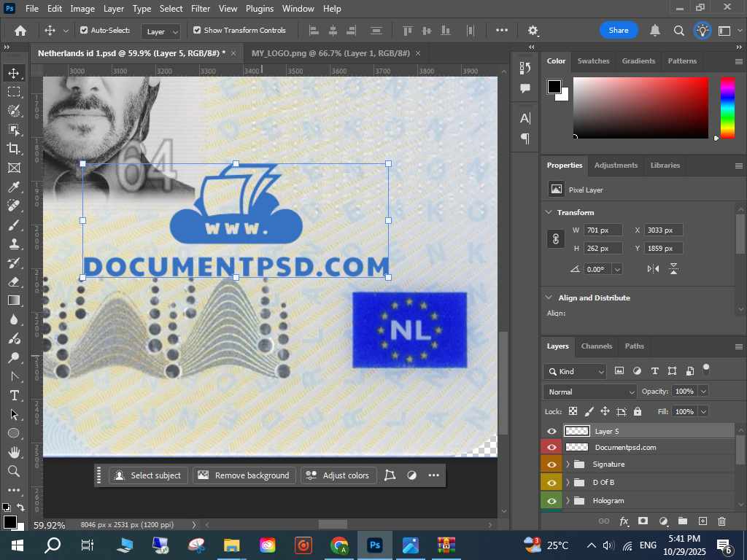Select the Eraser tool
Screen dimensions: 747x560
pyautogui.click(x=14, y=281)
